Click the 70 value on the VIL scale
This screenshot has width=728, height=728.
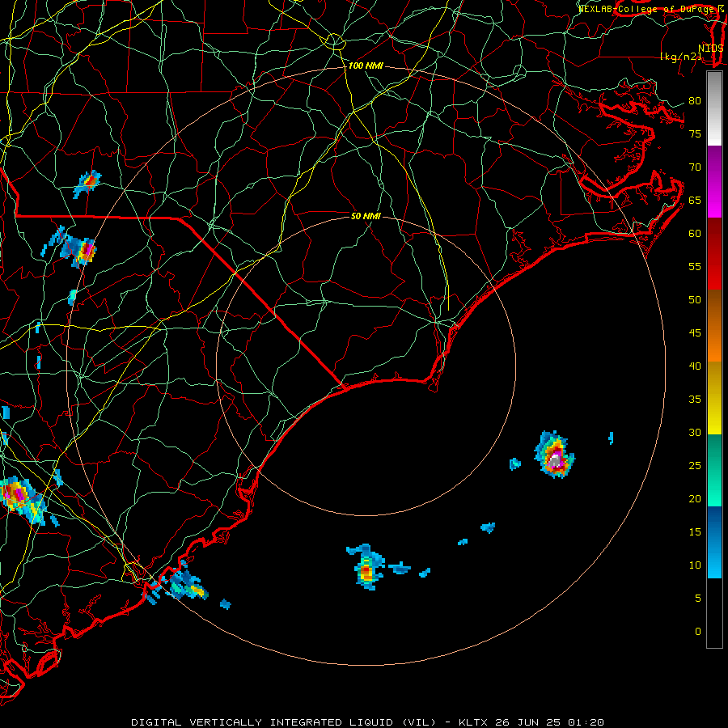click(x=695, y=167)
